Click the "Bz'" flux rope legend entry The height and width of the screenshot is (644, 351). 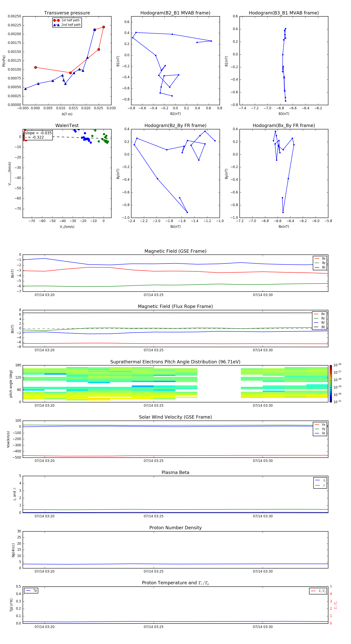pos(320,323)
